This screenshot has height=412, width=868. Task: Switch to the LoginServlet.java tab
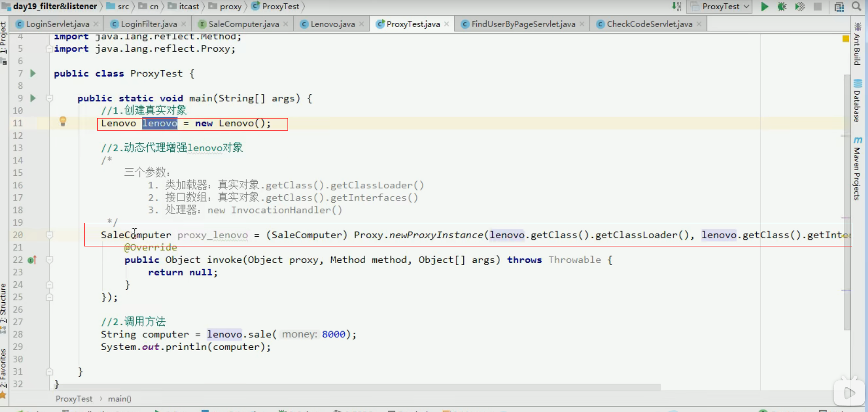pos(57,24)
